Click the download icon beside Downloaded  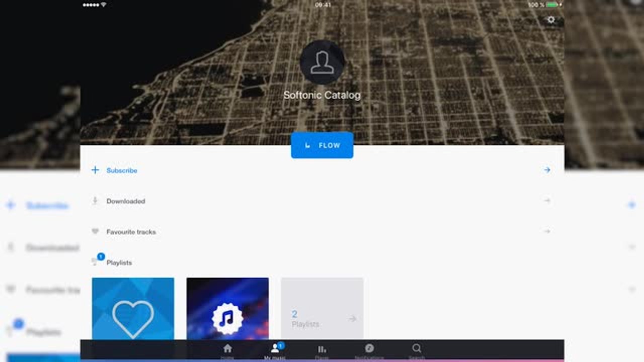[x=95, y=201]
